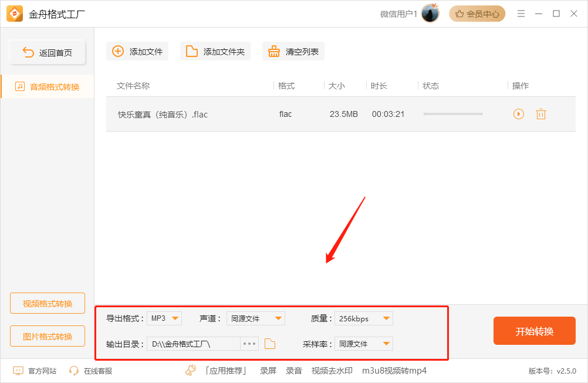588x383 pixels.
Task: Click the 应用推荐 label
Action: pos(226,371)
